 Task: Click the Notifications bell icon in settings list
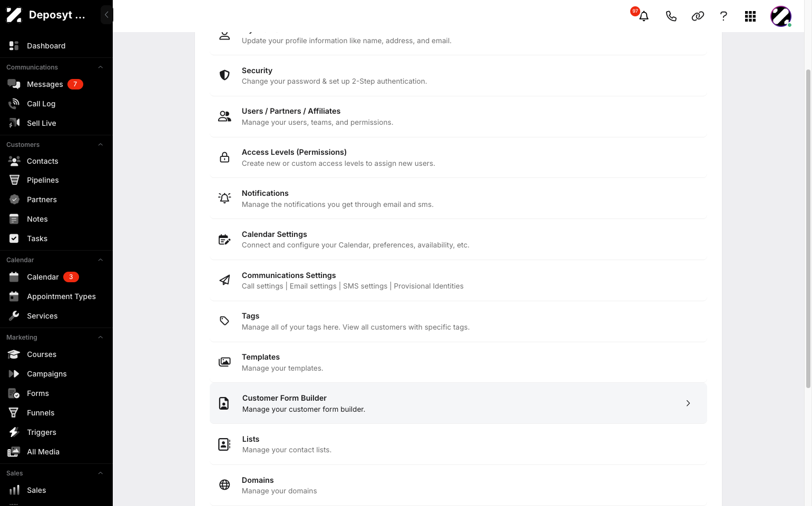[224, 198]
